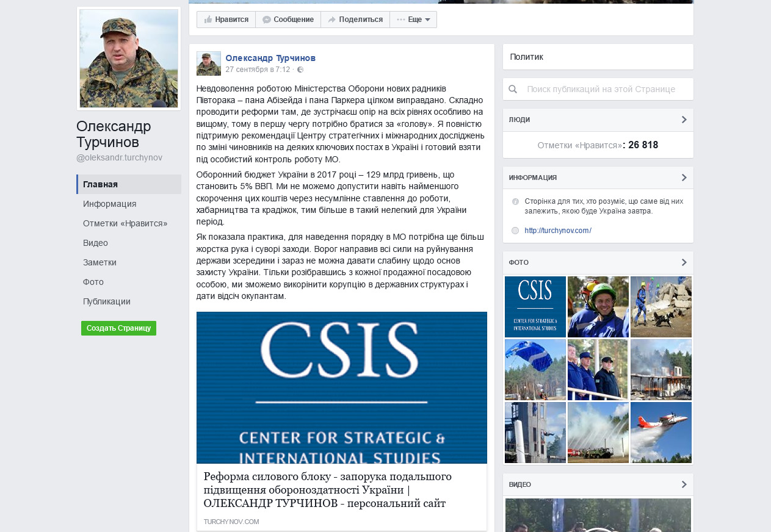Click the Нравится (Like) page button

click(226, 20)
